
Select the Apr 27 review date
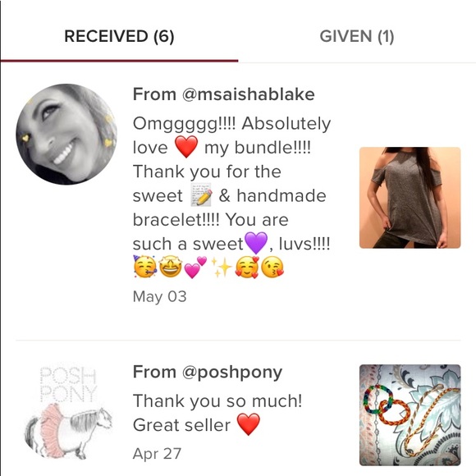coord(157,454)
